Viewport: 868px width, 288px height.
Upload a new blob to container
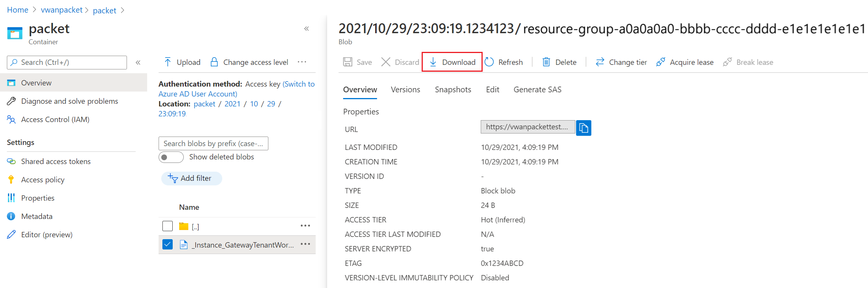click(x=183, y=62)
